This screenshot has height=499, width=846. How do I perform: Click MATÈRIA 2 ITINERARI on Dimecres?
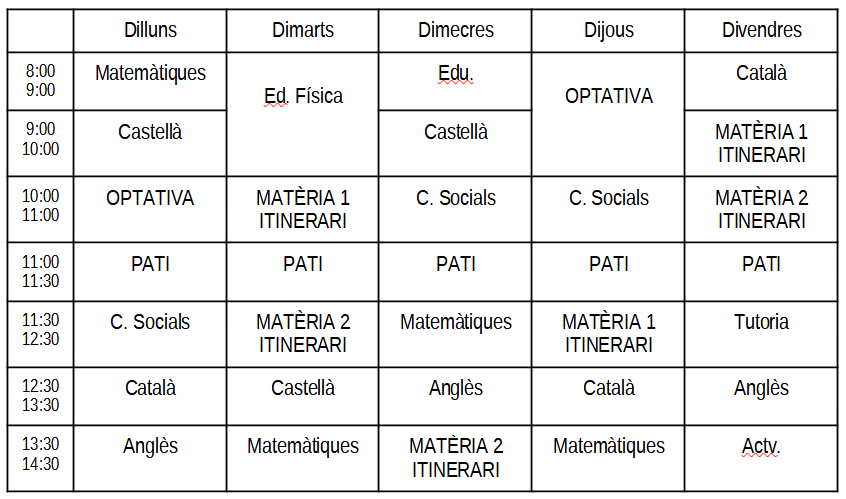coord(455,457)
